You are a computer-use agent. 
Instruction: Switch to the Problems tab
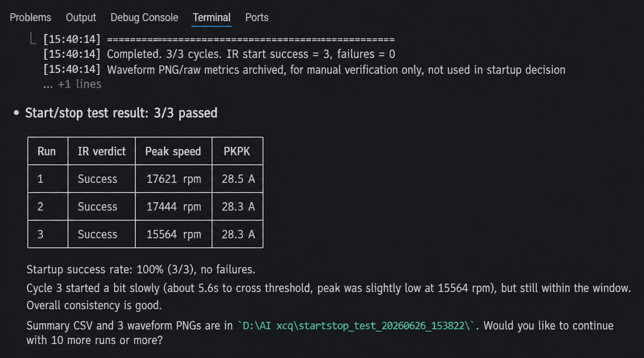click(x=30, y=18)
